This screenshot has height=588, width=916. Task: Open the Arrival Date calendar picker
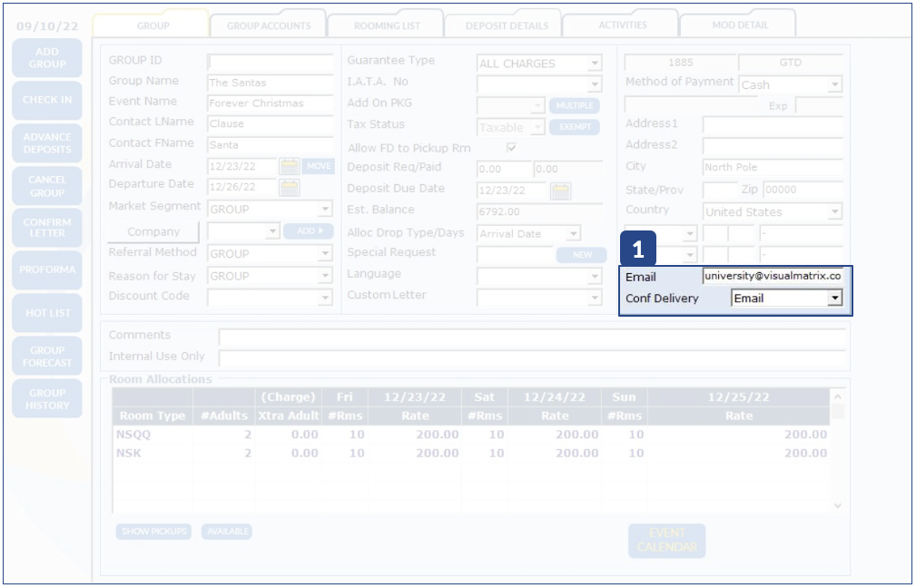289,166
